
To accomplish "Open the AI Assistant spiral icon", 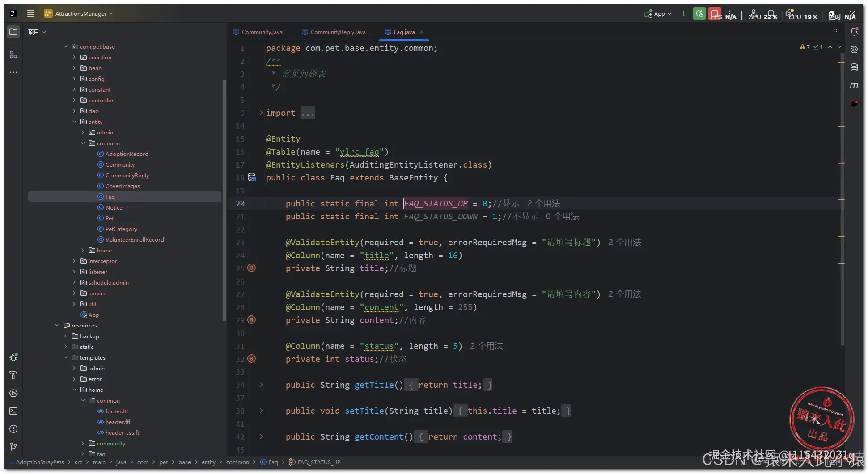I will click(x=854, y=50).
